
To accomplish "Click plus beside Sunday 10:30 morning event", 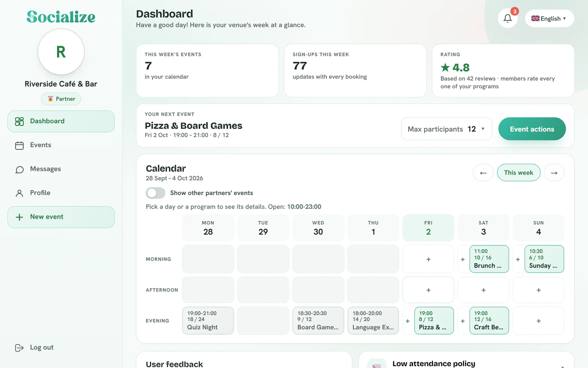I will (518, 259).
